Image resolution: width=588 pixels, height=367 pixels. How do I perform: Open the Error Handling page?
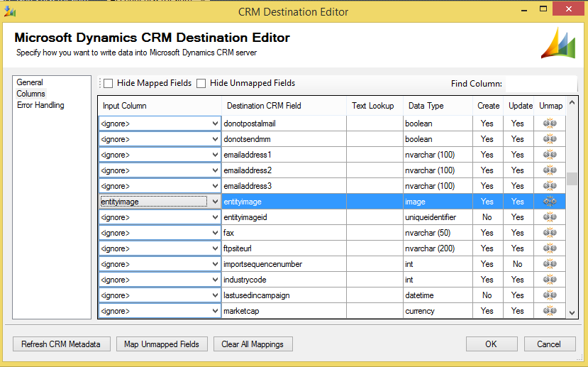click(40, 105)
